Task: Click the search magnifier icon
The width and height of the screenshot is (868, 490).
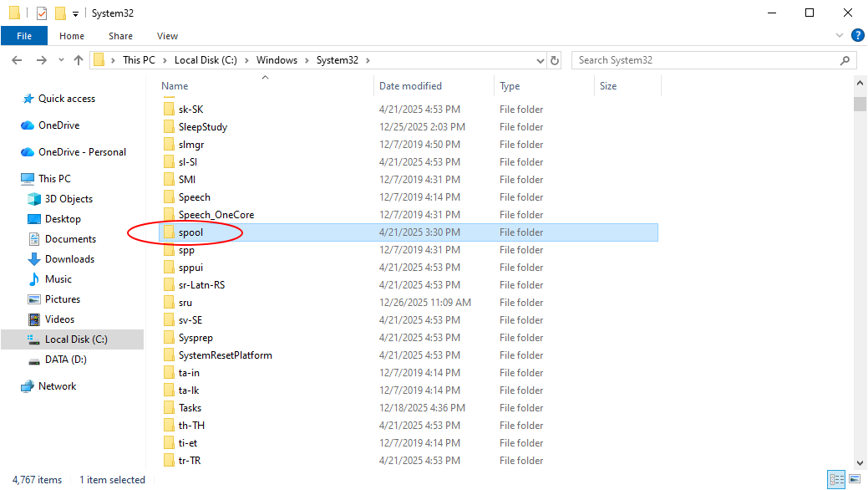Action: click(x=846, y=60)
